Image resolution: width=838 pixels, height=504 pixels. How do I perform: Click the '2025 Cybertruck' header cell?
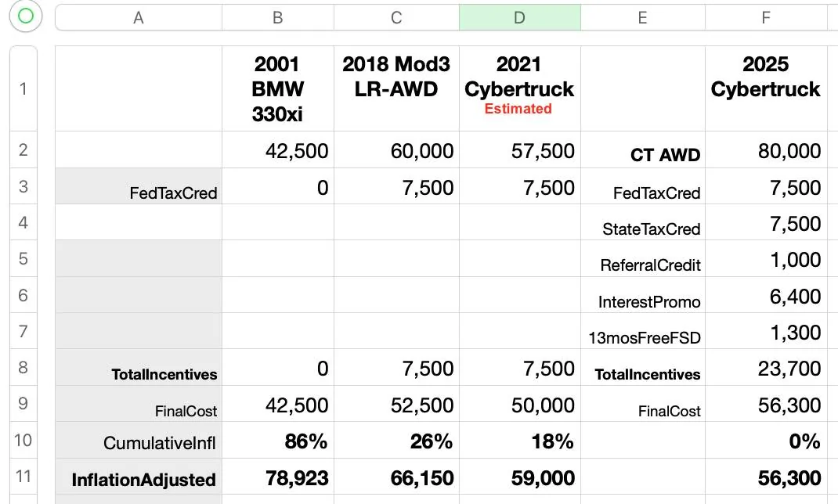pos(766,88)
